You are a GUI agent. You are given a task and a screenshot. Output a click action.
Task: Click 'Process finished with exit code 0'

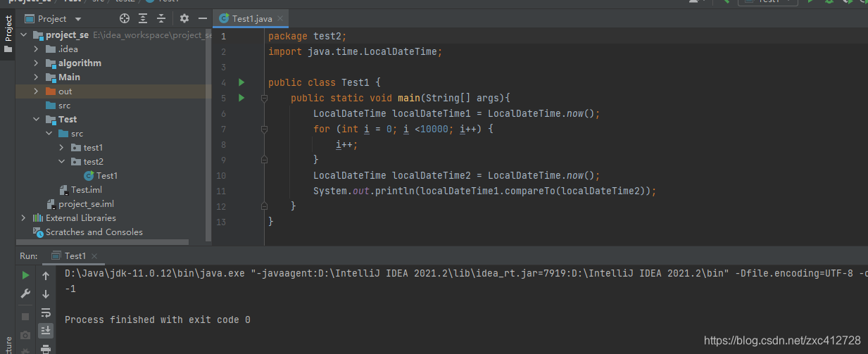(x=158, y=320)
